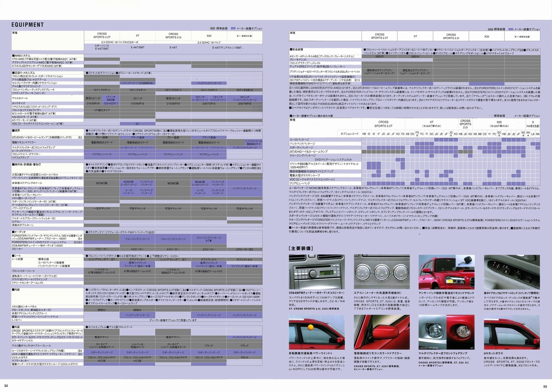
Task: Click the purple メーカー装着オプション swatch on left page
Action: [233, 28]
